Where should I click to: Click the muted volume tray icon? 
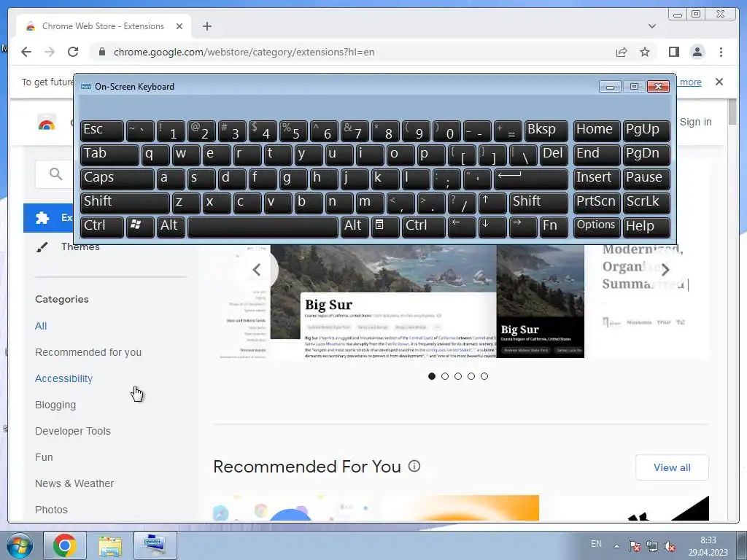[670, 547]
